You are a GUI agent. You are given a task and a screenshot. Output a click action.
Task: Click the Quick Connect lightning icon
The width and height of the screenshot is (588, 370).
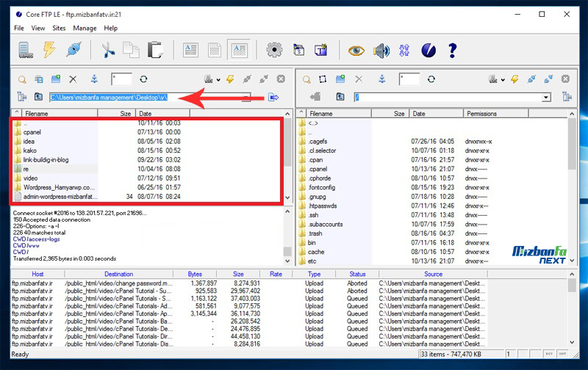(x=49, y=50)
